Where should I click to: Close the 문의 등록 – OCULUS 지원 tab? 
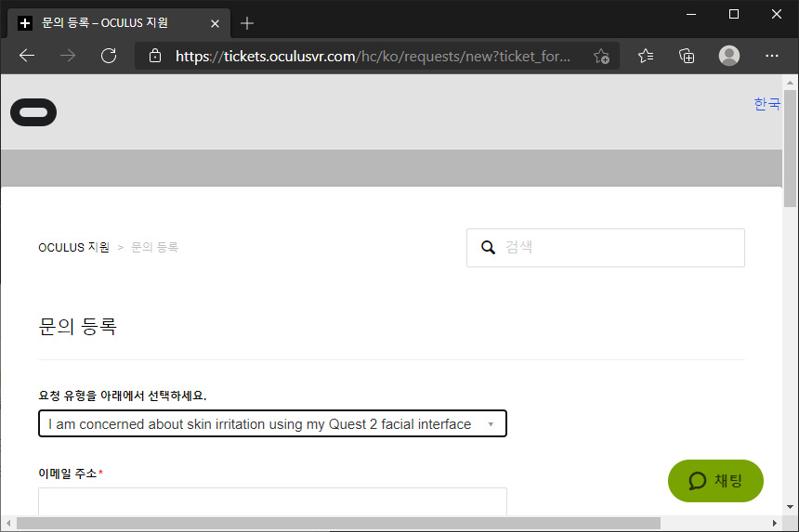coord(215,23)
